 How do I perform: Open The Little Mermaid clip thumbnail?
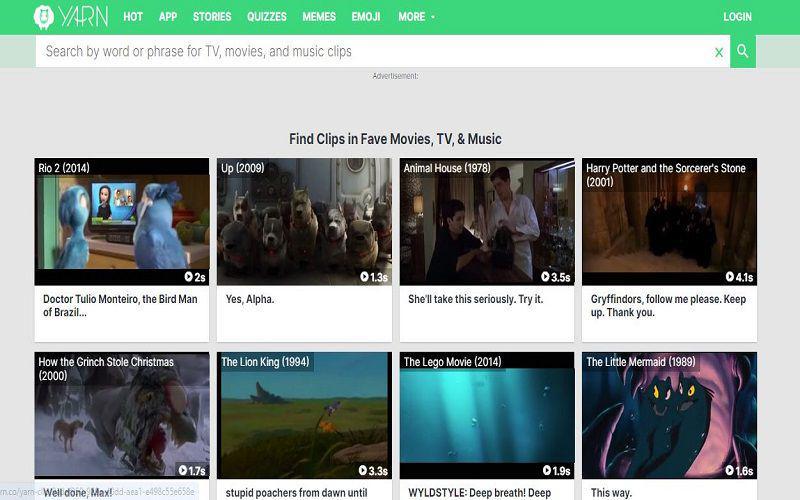point(669,415)
